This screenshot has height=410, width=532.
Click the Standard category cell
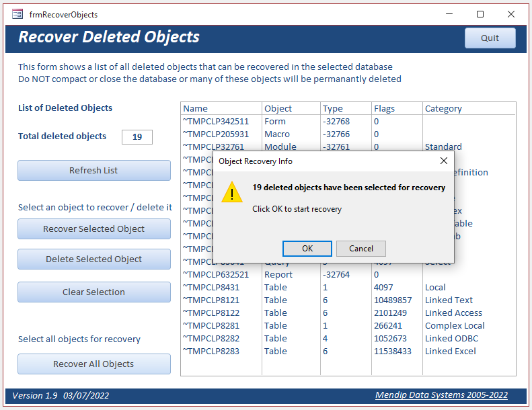pos(443,147)
